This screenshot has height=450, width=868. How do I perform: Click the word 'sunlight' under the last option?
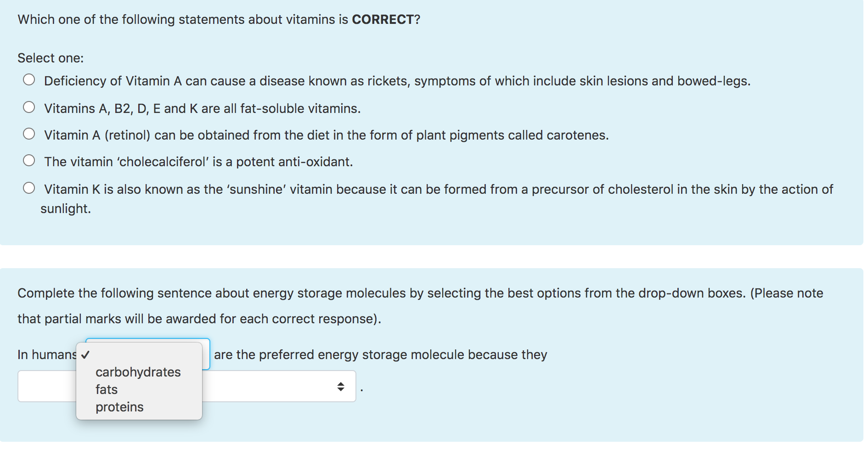pyautogui.click(x=66, y=208)
